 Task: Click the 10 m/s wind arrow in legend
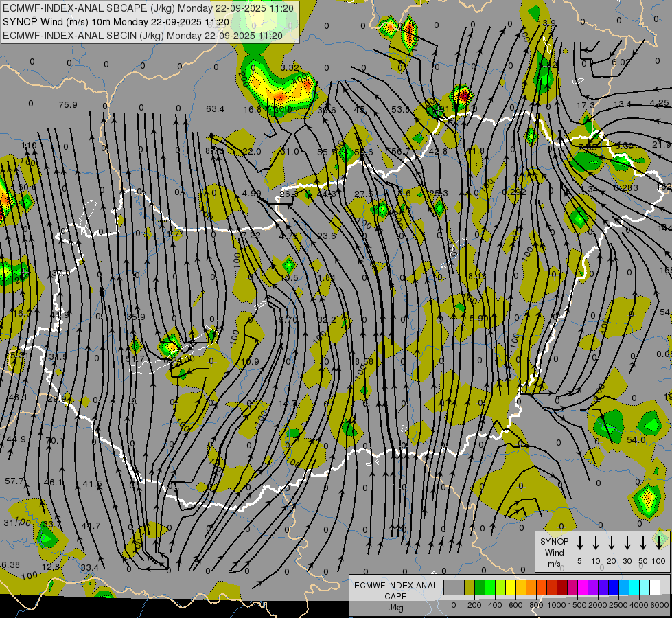(x=596, y=542)
